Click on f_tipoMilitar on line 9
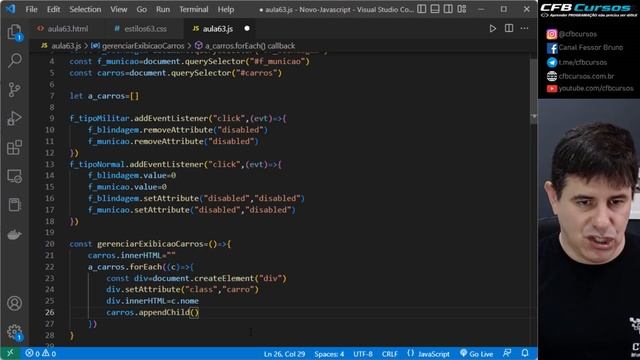Viewport: 640px width, 360px height. (x=99, y=118)
